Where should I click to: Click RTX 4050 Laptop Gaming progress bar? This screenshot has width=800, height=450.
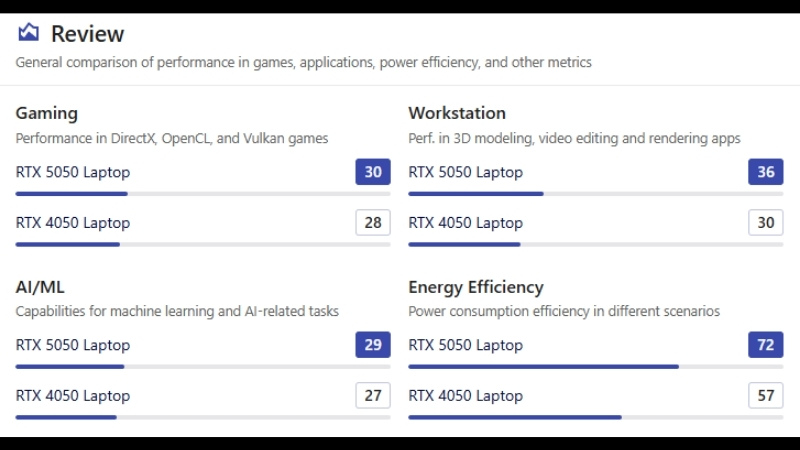click(x=203, y=244)
